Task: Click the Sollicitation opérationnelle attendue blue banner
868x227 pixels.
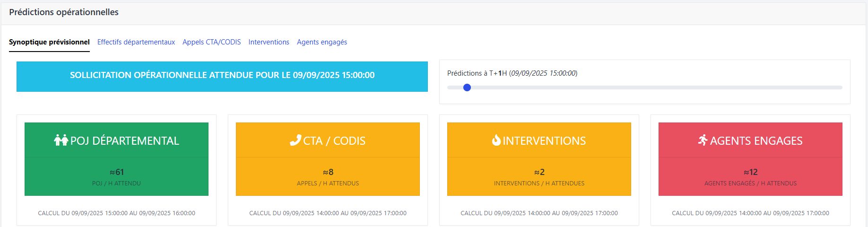Action: point(222,76)
